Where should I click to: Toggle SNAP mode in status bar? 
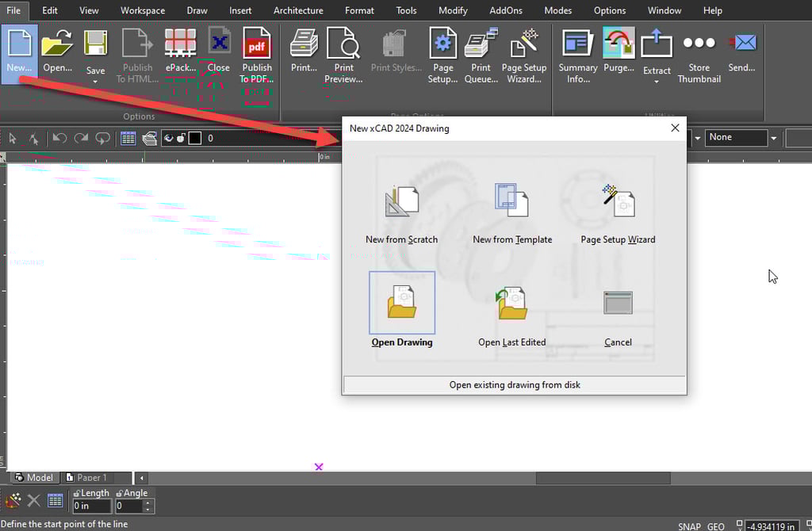coord(689,526)
